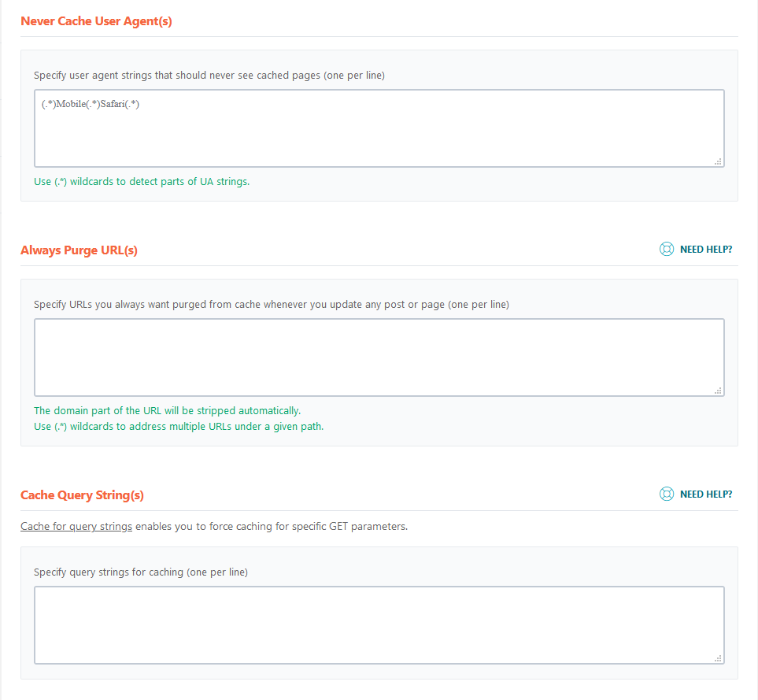Click inside the user agent strings textarea
758x700 pixels.
(x=378, y=126)
